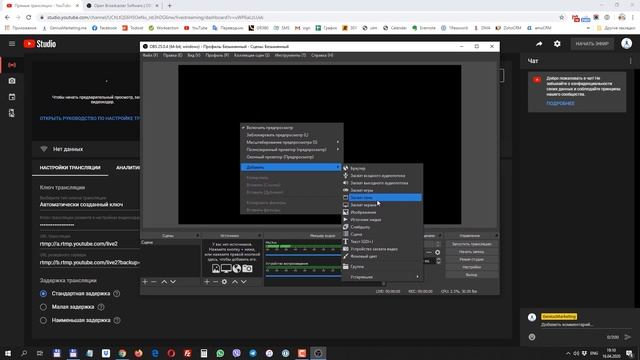Viewport: 640px width, 360px height.
Task: Toggle Заблокировать предпросмотр in context menu
Action: coord(291,135)
